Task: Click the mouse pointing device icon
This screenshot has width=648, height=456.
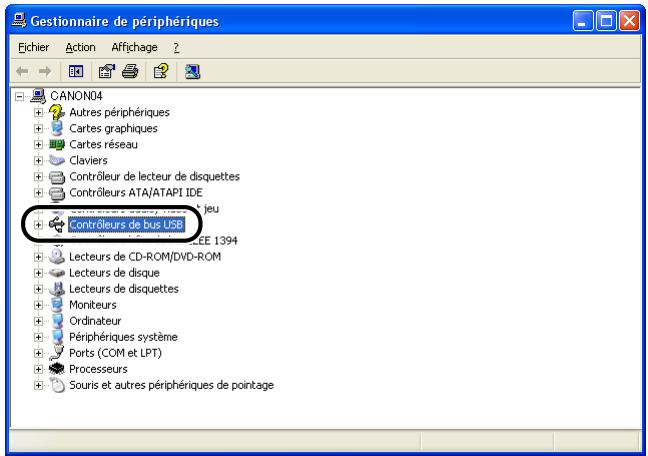Action: click(57, 385)
